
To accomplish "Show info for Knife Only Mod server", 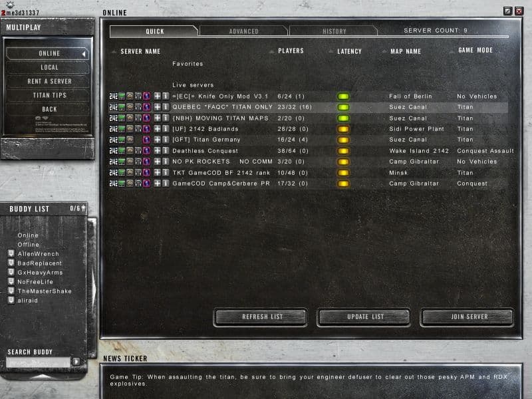I will (166, 96).
